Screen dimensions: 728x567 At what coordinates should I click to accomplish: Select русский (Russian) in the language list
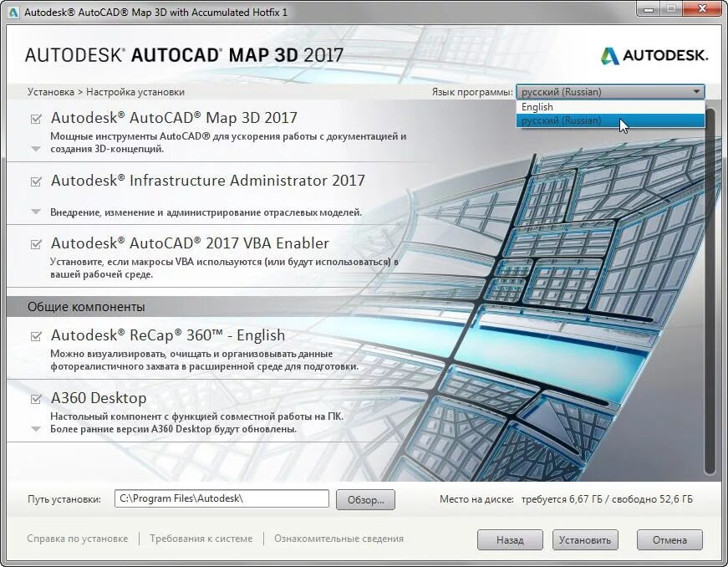click(610, 120)
